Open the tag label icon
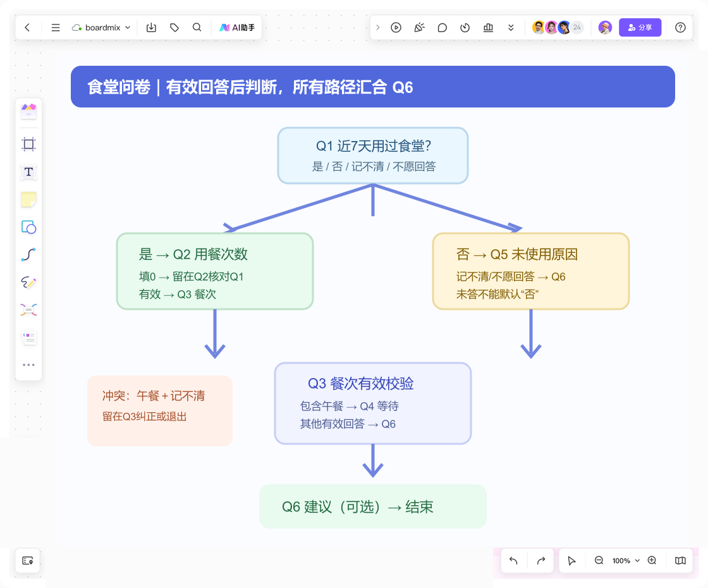The width and height of the screenshot is (708, 588). click(174, 28)
